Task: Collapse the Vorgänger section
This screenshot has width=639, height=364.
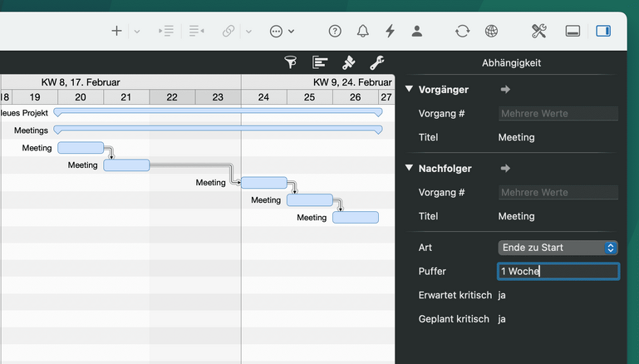Action: (x=409, y=89)
